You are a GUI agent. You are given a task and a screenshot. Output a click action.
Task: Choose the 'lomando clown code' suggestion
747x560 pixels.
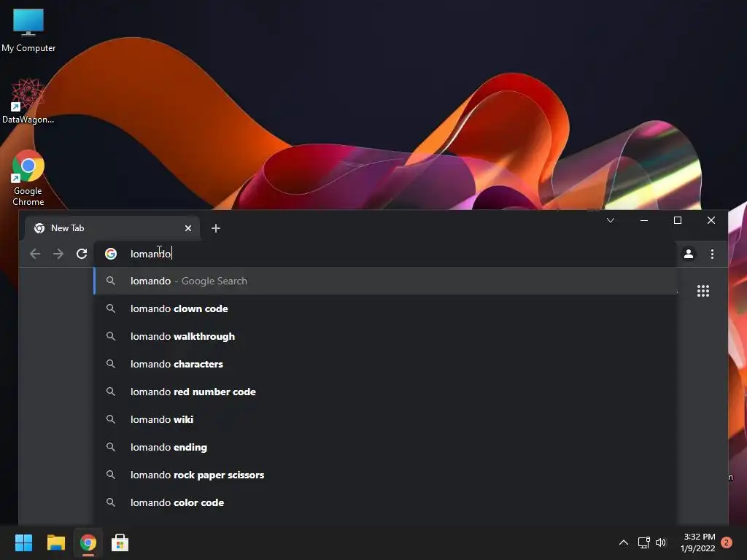pos(385,308)
